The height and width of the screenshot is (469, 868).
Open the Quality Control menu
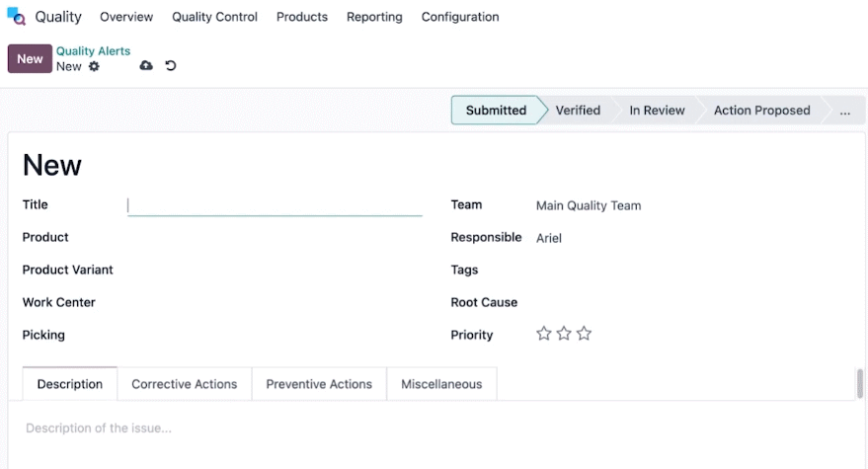click(215, 17)
